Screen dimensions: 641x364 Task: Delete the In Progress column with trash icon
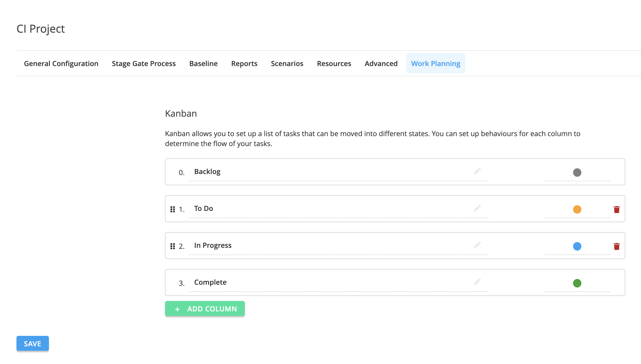pyautogui.click(x=617, y=247)
